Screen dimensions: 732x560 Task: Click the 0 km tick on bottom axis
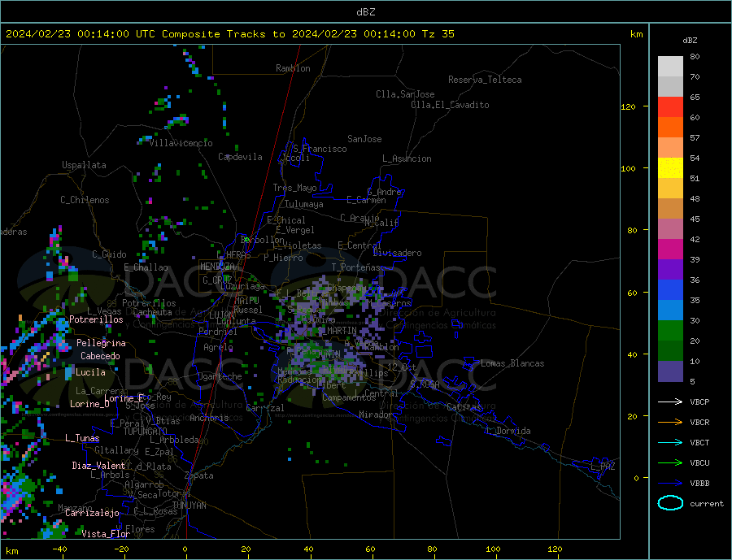[x=185, y=549]
